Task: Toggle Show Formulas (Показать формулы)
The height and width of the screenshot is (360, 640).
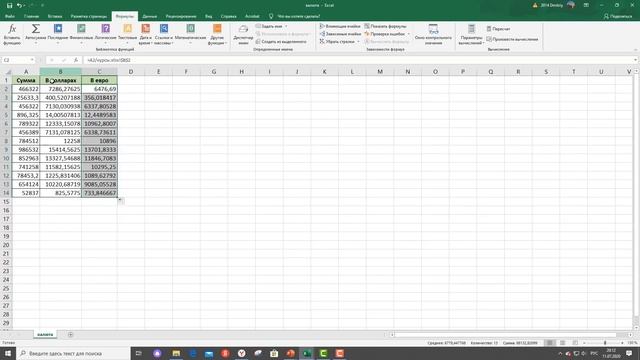Action: [385, 26]
